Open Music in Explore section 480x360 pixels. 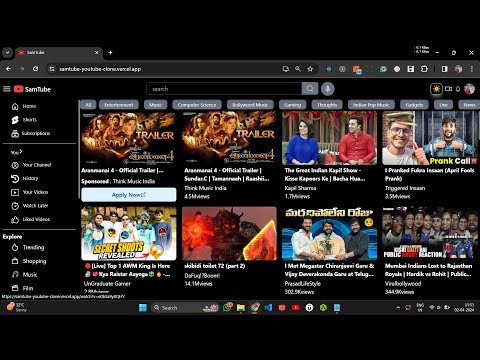coord(25,275)
